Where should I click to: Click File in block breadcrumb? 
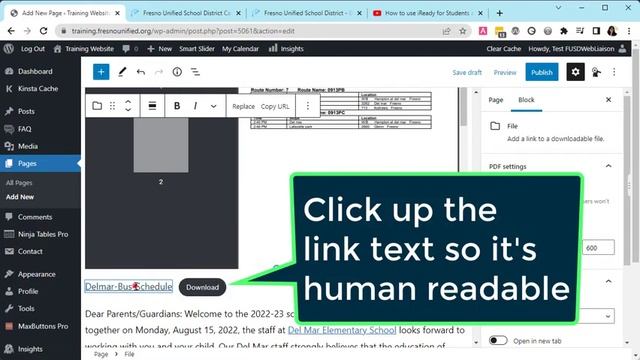[x=129, y=354]
